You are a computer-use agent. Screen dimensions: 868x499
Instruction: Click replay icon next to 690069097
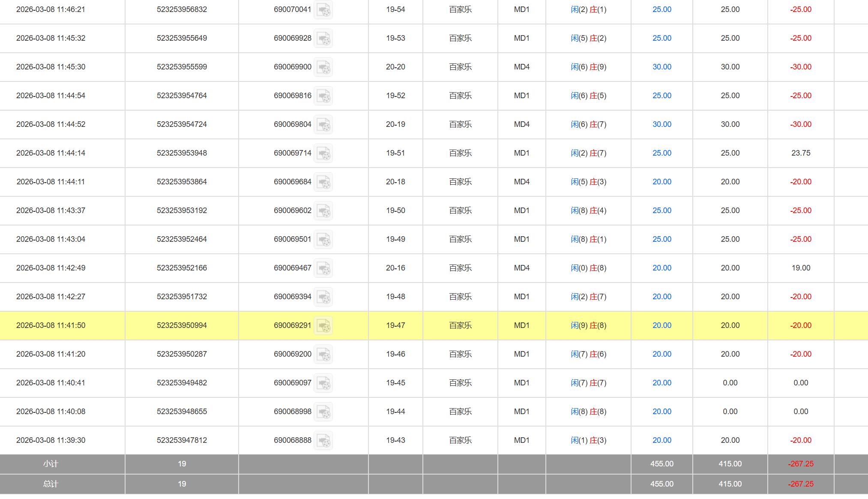(x=323, y=383)
